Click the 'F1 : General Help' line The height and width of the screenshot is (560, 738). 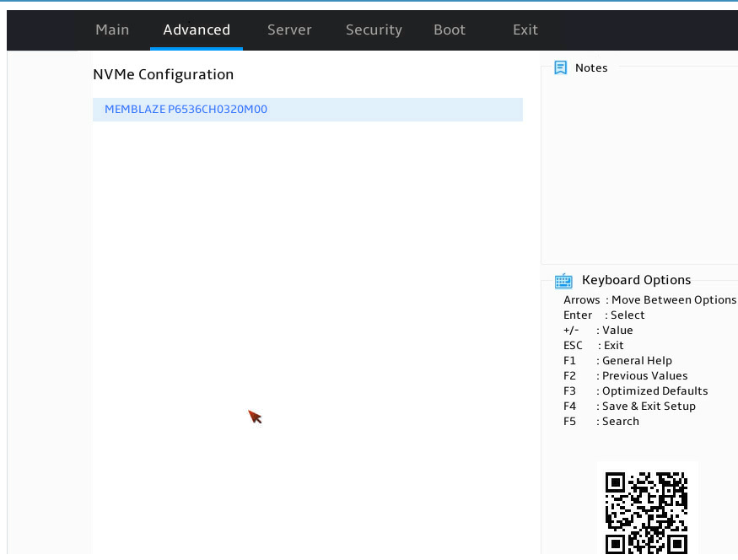click(x=617, y=360)
